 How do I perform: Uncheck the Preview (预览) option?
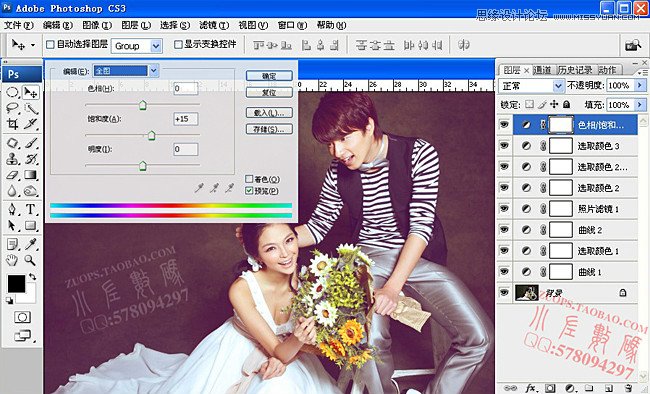click(x=249, y=191)
